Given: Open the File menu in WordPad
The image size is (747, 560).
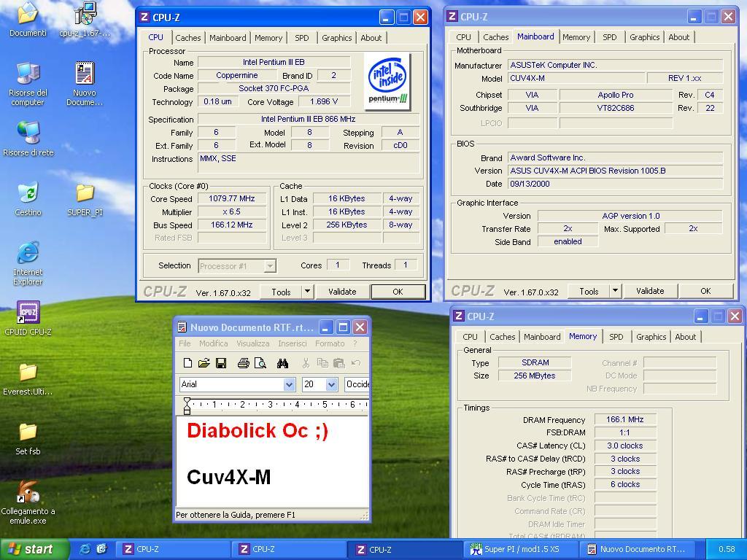Looking at the screenshot, I should pyautogui.click(x=185, y=343).
